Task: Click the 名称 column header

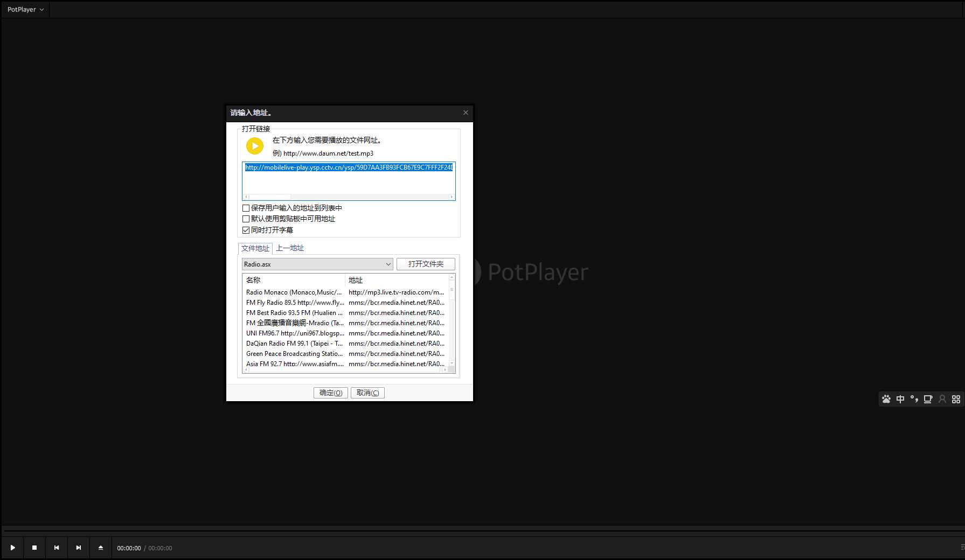Action: click(x=294, y=280)
